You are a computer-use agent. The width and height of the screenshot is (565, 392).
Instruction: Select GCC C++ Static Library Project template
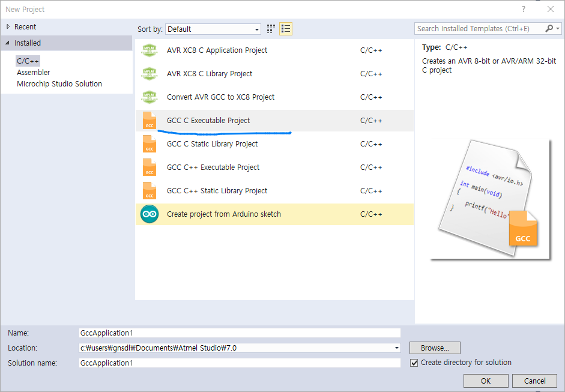coord(274,191)
